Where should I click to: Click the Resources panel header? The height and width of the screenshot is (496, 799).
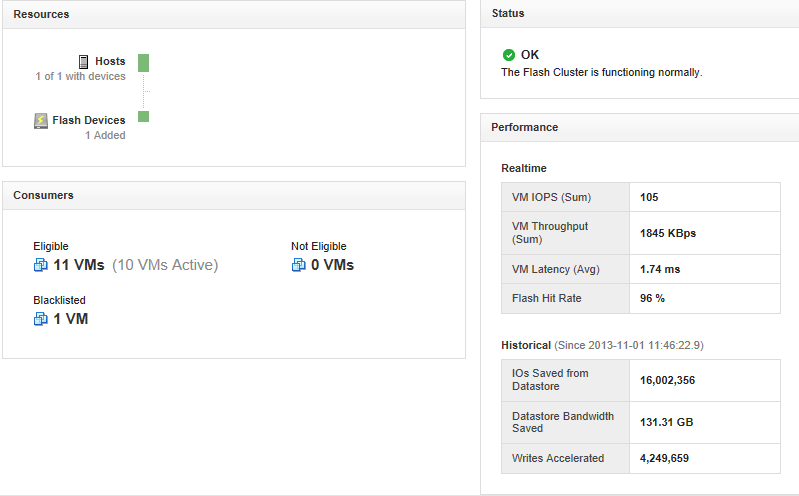234,14
